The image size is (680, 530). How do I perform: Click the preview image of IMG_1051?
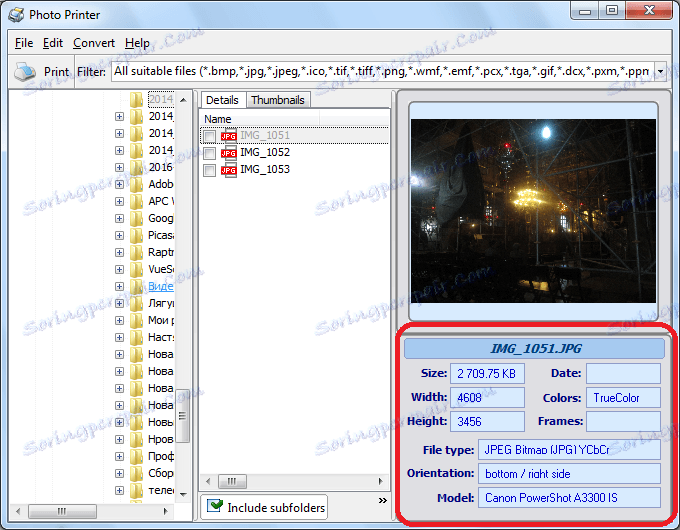(533, 211)
